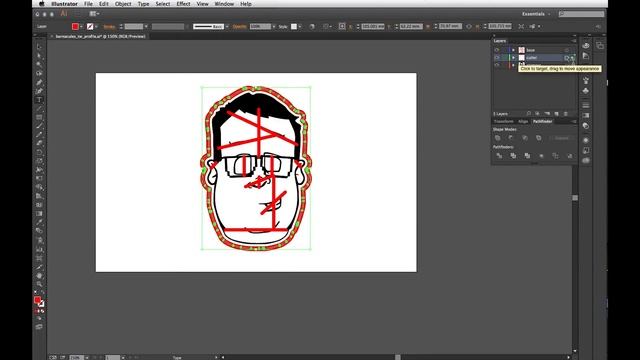Click the Stroke link in control bar
The width and height of the screenshot is (640, 360).
click(x=109, y=27)
